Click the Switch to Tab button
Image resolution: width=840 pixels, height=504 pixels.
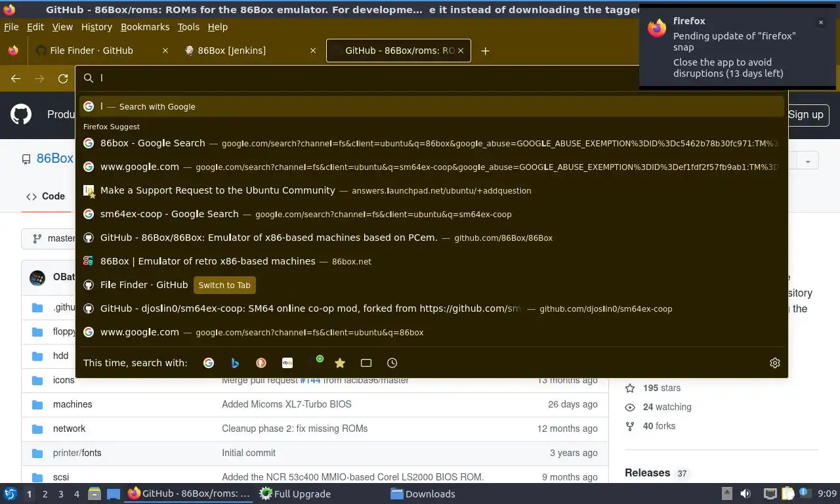tap(224, 285)
